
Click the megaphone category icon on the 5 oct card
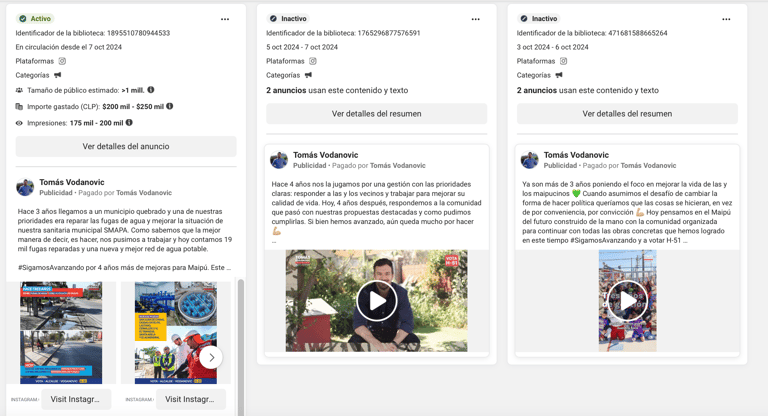(309, 75)
